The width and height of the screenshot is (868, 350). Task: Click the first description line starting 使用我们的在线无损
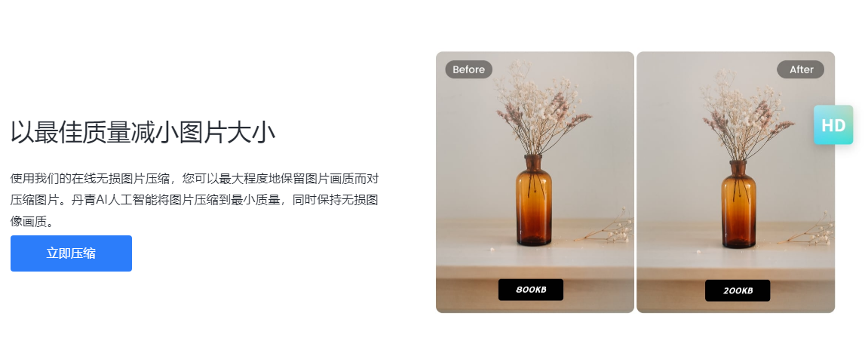pos(195,178)
